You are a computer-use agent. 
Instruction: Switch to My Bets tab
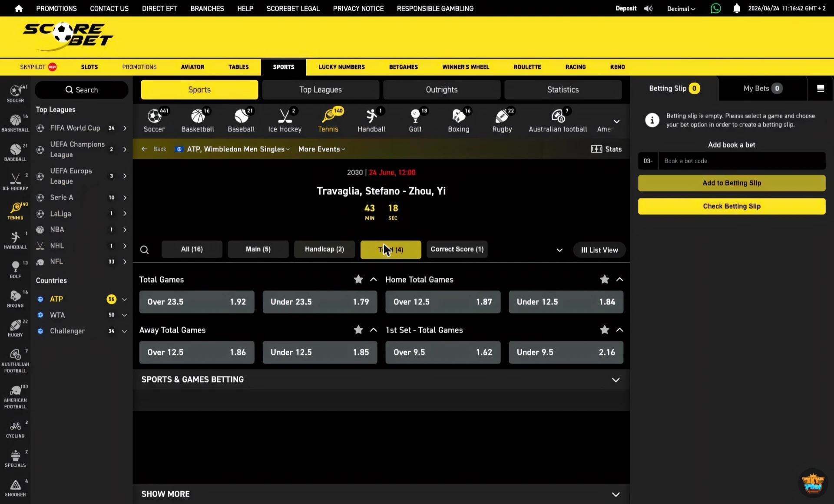[763, 89]
